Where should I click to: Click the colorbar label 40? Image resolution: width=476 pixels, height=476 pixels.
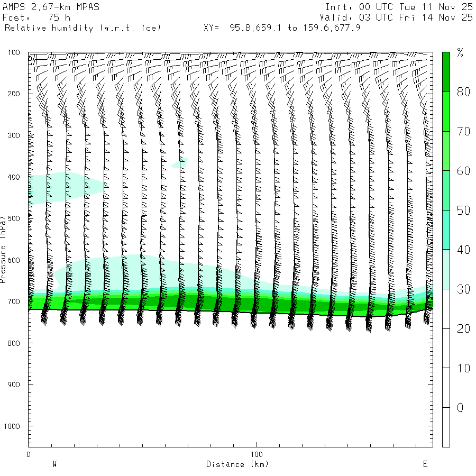(x=463, y=250)
